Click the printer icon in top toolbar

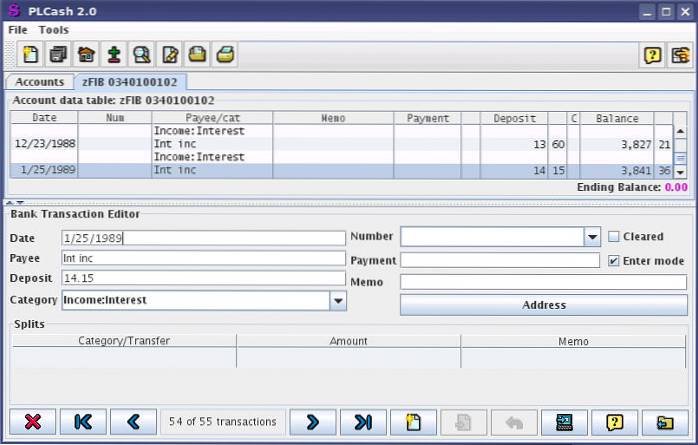(227, 55)
